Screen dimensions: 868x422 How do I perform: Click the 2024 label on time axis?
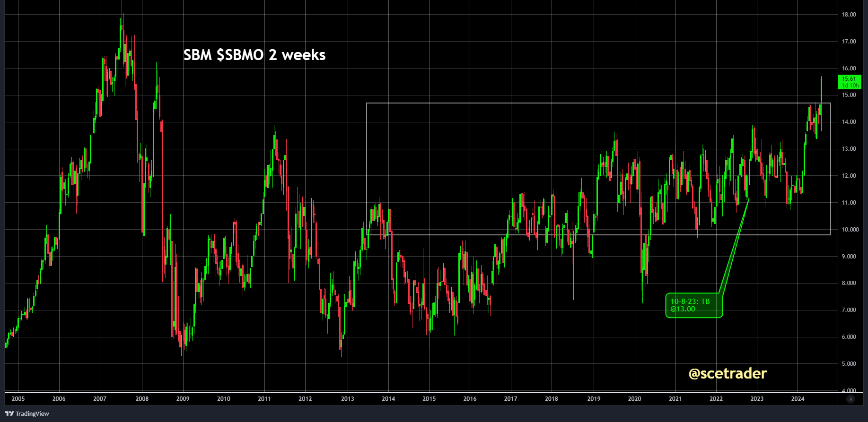[x=798, y=399]
